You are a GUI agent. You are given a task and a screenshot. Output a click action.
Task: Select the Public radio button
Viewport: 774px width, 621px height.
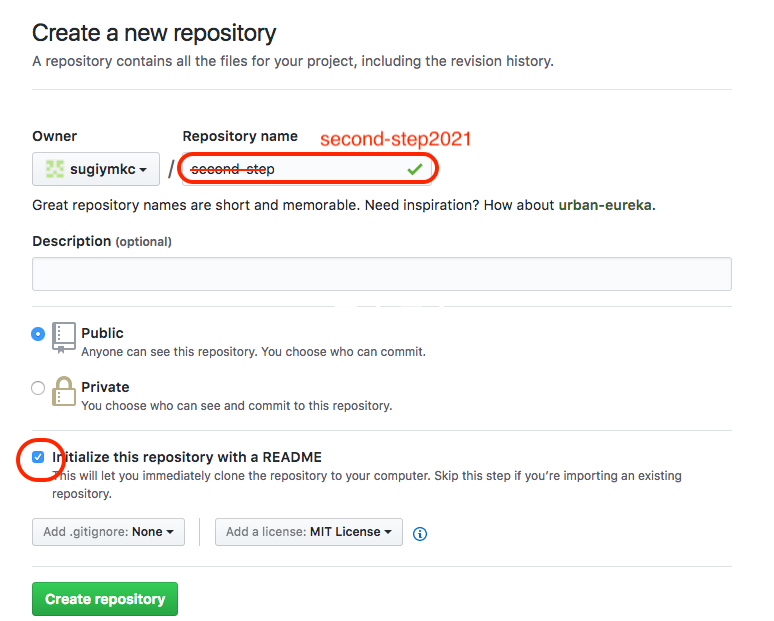(38, 334)
